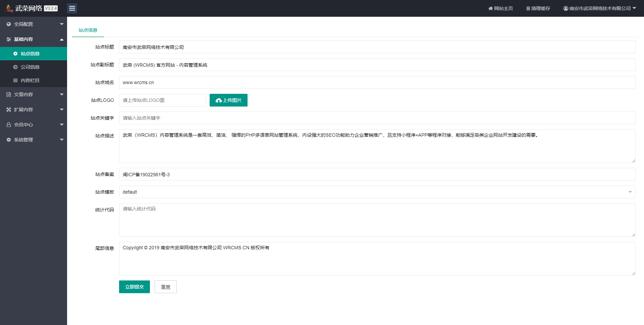
Task: Click the 扩展内容 expand icon
Action: [9, 110]
